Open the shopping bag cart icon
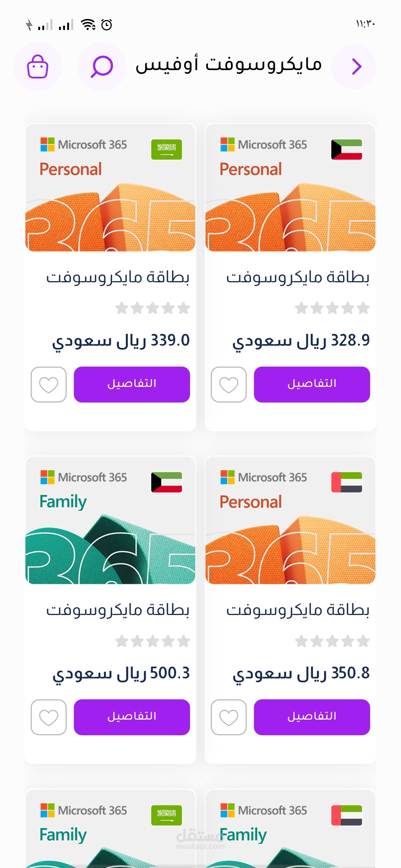Image resolution: width=401 pixels, height=868 pixels. pyautogui.click(x=38, y=67)
